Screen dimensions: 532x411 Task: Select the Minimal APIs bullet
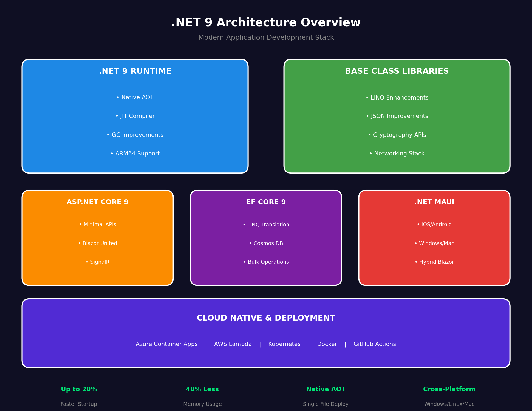(x=98, y=225)
